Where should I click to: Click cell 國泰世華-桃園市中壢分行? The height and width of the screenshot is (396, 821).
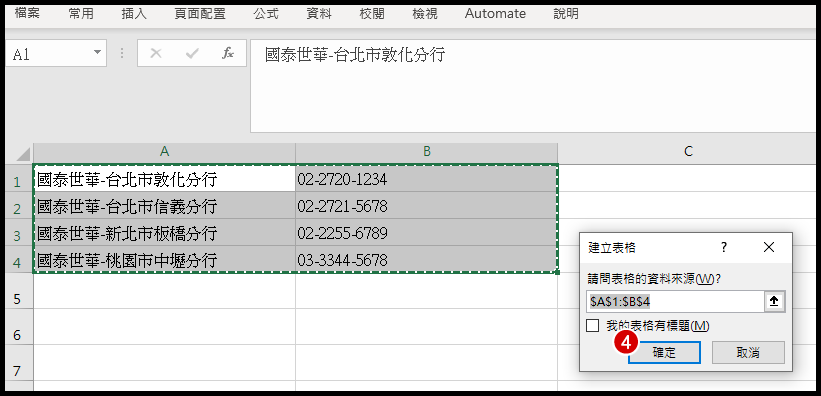(164, 260)
